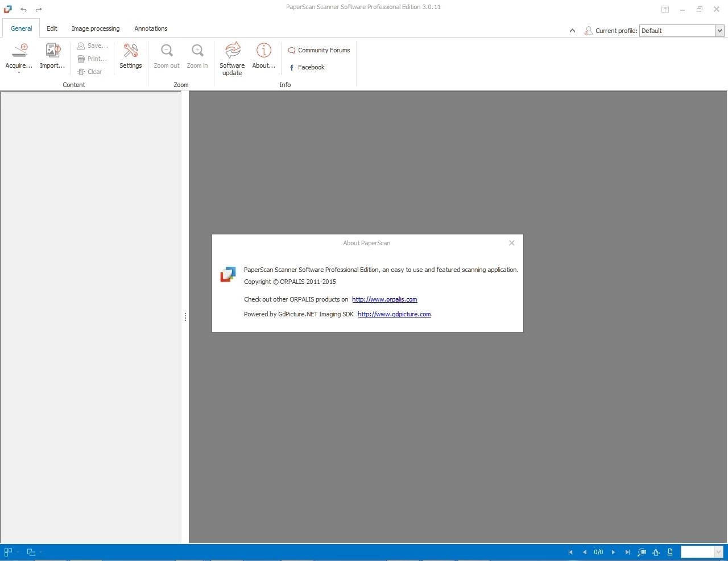This screenshot has width=728, height=561.
Task: Switch to the General tab
Action: point(22,28)
